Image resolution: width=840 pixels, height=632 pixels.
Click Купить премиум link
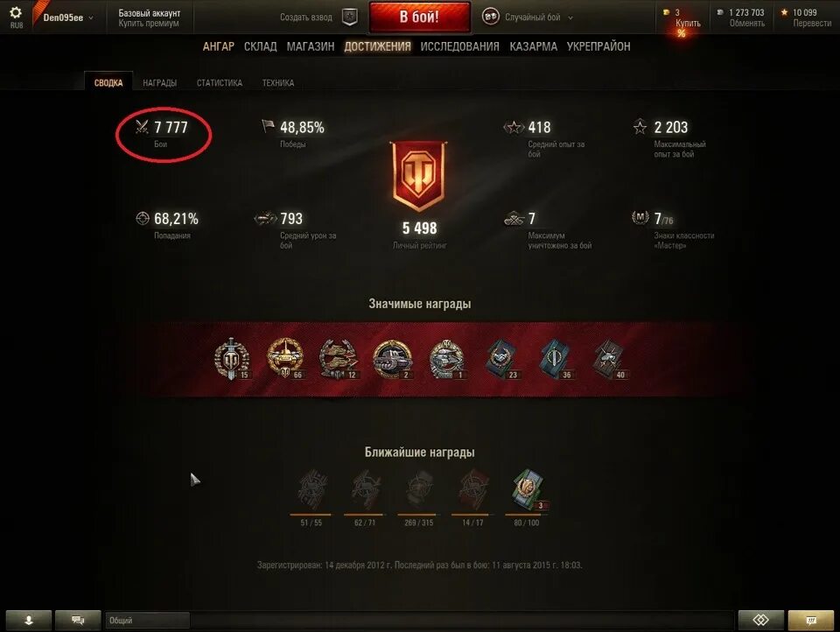click(x=149, y=23)
